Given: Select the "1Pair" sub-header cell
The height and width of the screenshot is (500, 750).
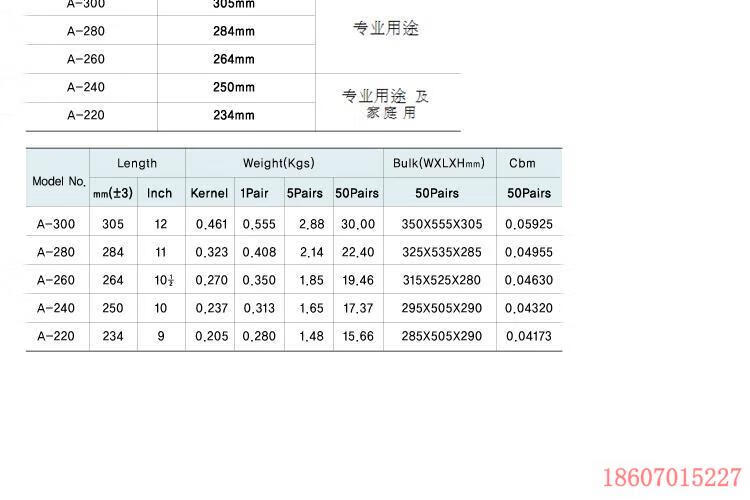Looking at the screenshot, I should [x=257, y=193].
